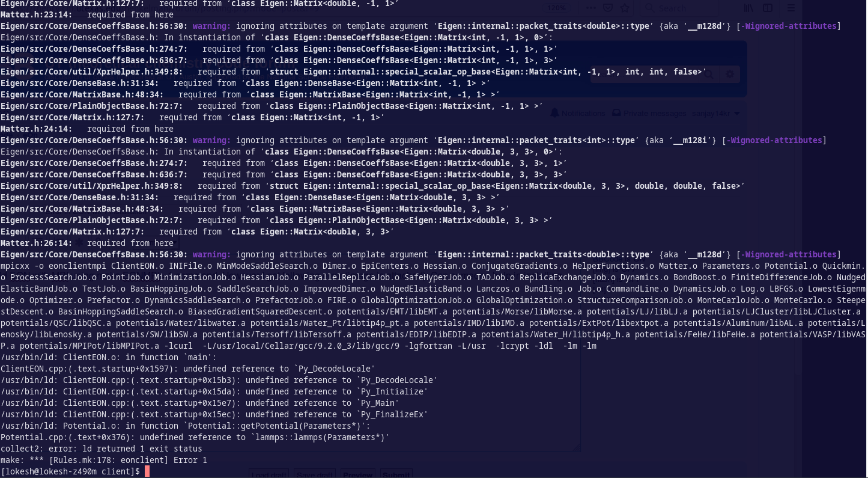Open the forum advanced search gear icon
The width and height of the screenshot is (868, 478).
[x=730, y=74]
